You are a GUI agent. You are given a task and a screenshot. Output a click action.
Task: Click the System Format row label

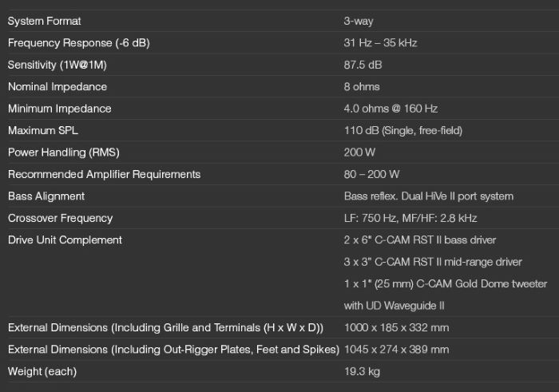point(44,21)
